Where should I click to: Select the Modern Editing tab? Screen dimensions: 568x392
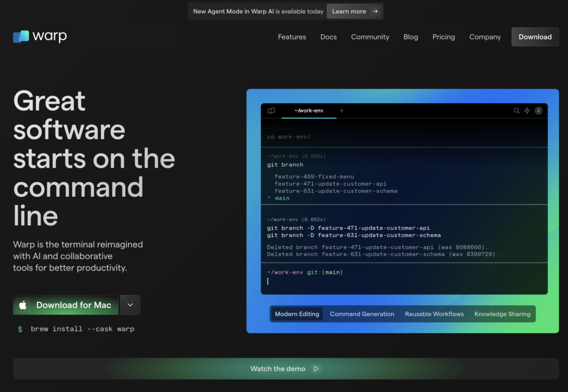(x=297, y=314)
